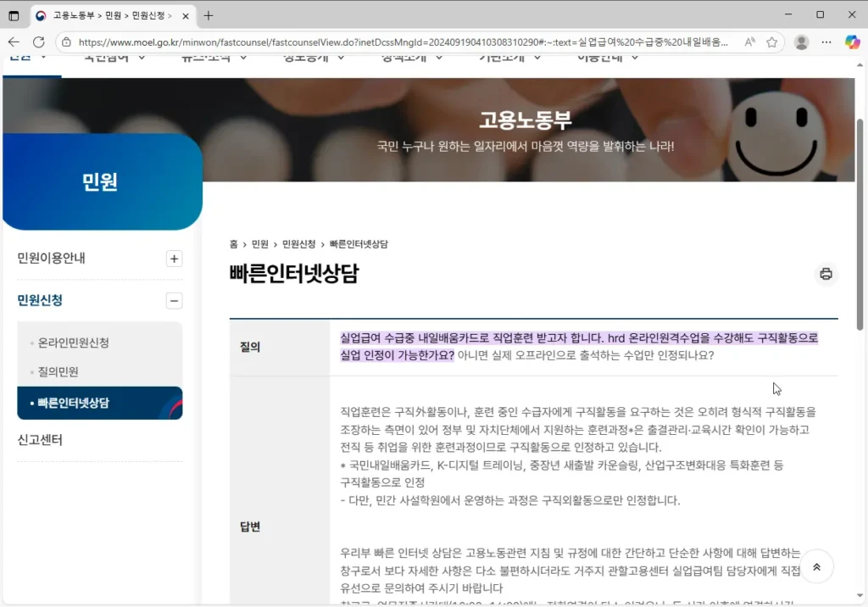Viewport: 868px width, 607px height.
Task: Click the 고용노동부 banner title
Action: coord(526,120)
